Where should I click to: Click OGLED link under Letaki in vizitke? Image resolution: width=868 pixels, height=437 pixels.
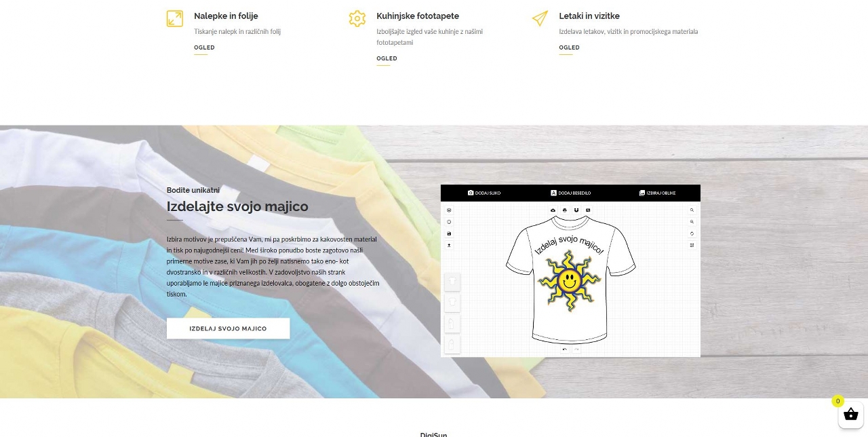tap(569, 47)
